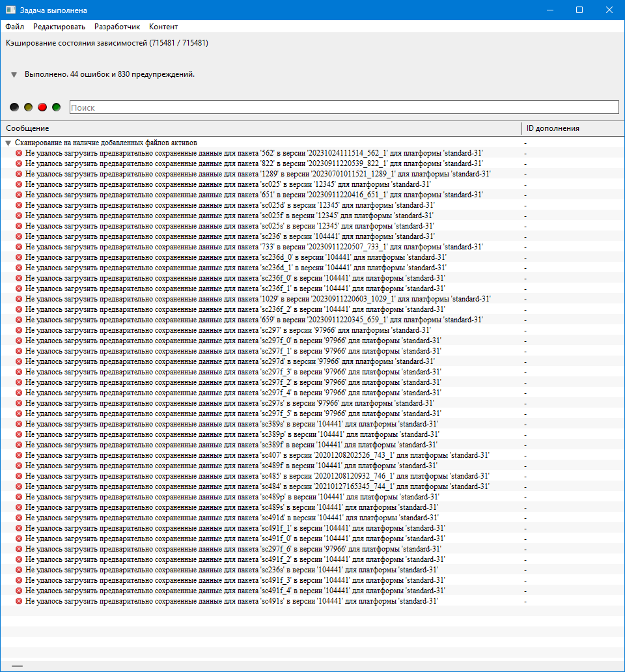Image resolution: width=625 pixels, height=672 pixels.
Task: Focus the Поиск search field
Action: click(344, 107)
